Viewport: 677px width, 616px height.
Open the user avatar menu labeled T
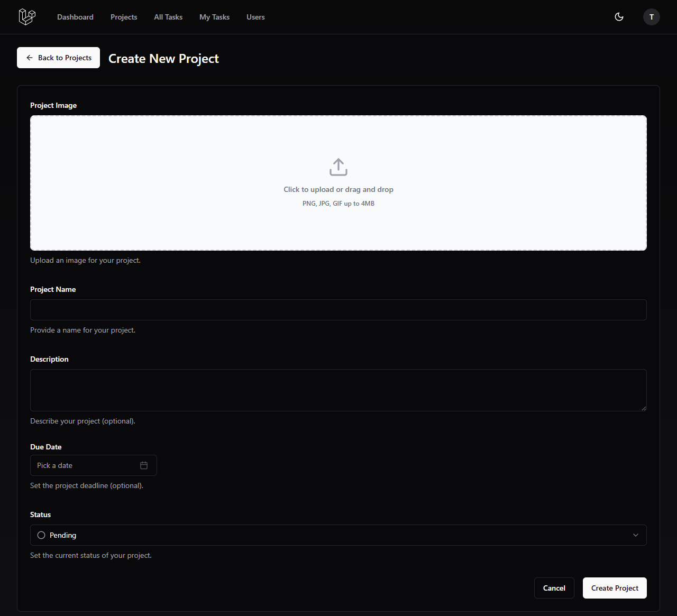pyautogui.click(x=651, y=17)
